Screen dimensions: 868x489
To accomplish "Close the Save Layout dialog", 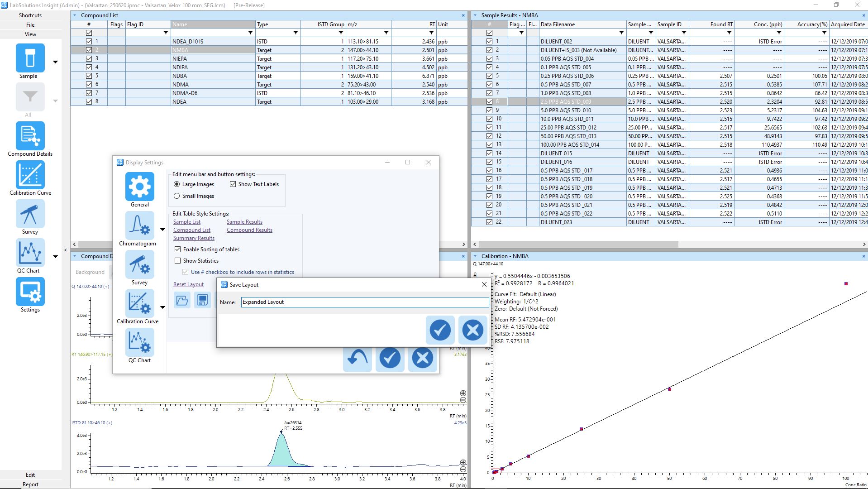I will pyautogui.click(x=484, y=284).
